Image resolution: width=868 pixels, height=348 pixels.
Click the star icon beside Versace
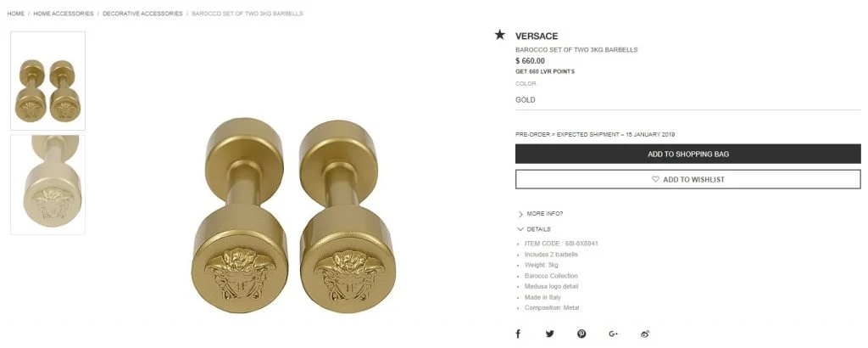click(500, 35)
